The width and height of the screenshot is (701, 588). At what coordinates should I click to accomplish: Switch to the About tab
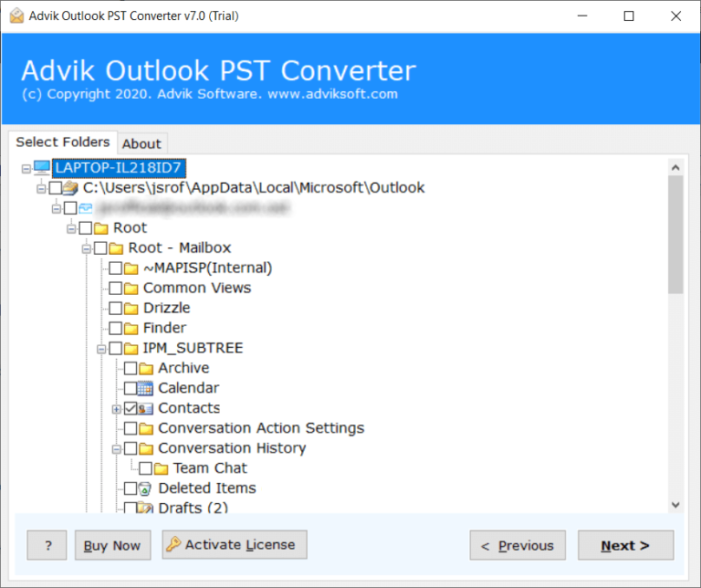(x=141, y=143)
